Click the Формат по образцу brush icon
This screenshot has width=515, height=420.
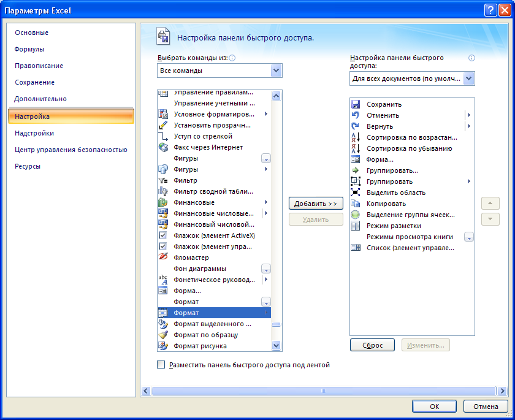[163, 335]
